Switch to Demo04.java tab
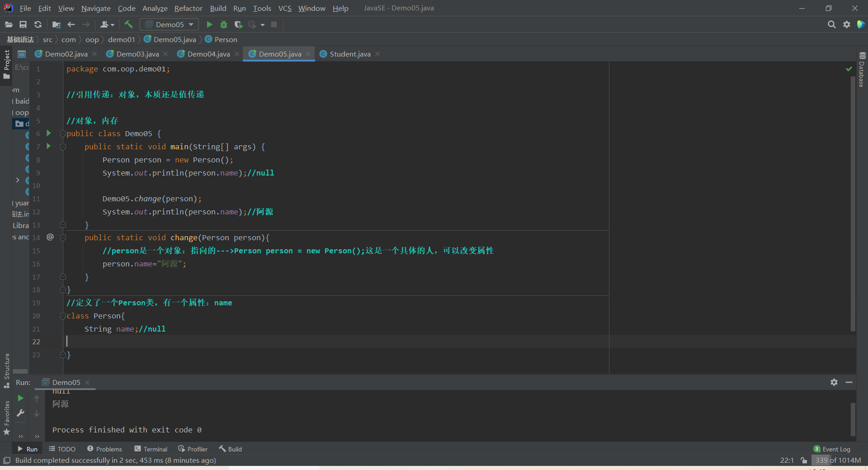This screenshot has height=470, width=868. click(208, 54)
